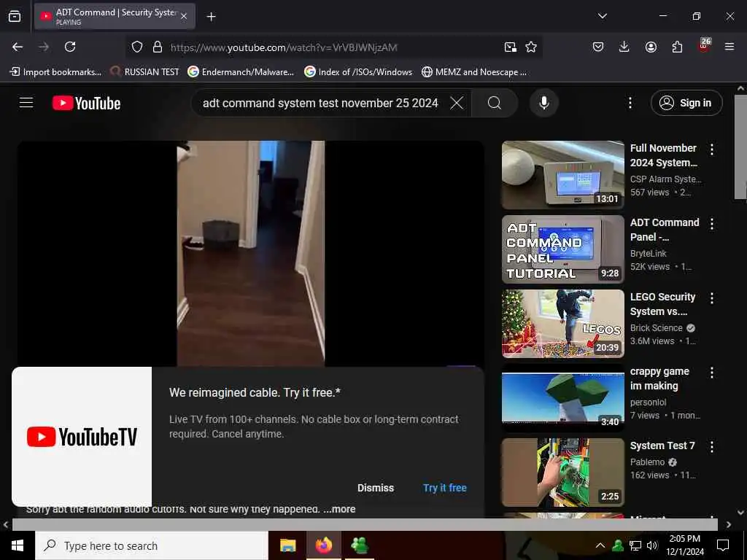This screenshot has width=747, height=560.
Task: Click BryteLink channel name
Action: [648, 253]
